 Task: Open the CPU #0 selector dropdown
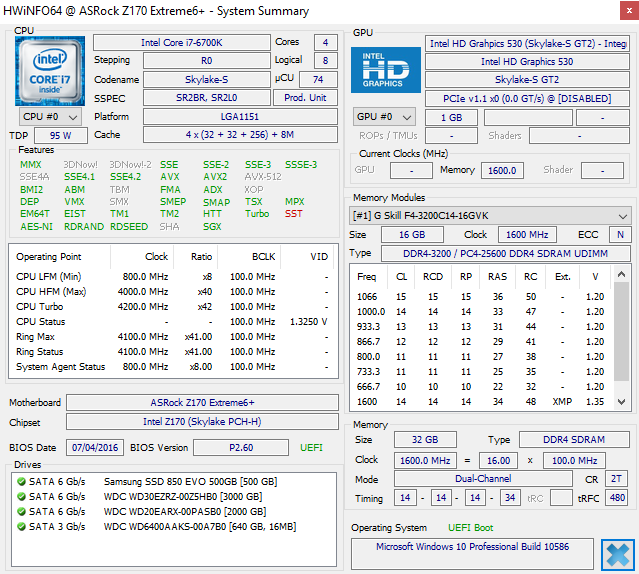pyautogui.click(x=51, y=117)
